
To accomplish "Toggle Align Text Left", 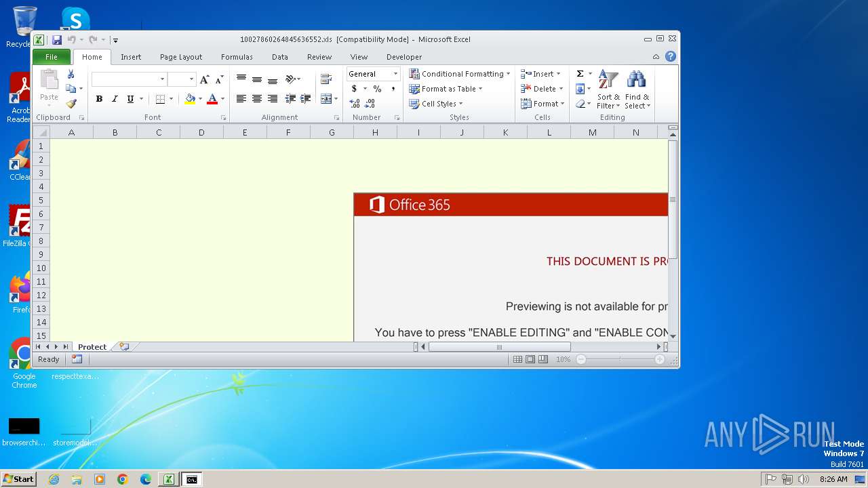I will pyautogui.click(x=241, y=99).
